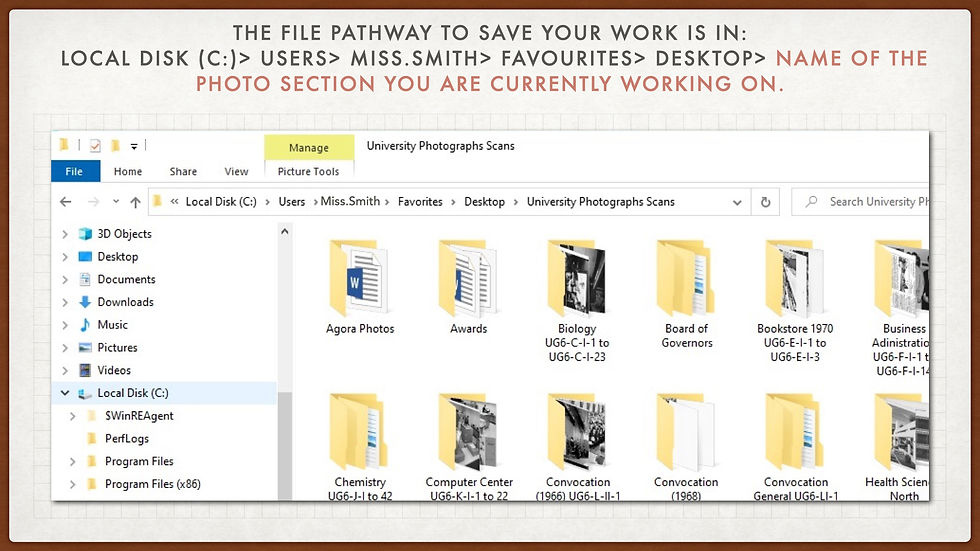Expand the Downloads tree node
The width and height of the screenshot is (980, 551).
click(x=65, y=302)
